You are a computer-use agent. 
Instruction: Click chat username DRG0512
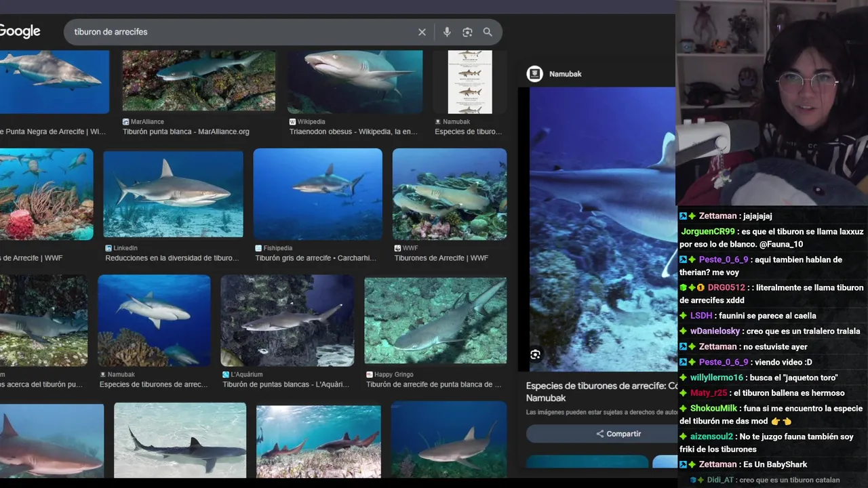coord(726,287)
